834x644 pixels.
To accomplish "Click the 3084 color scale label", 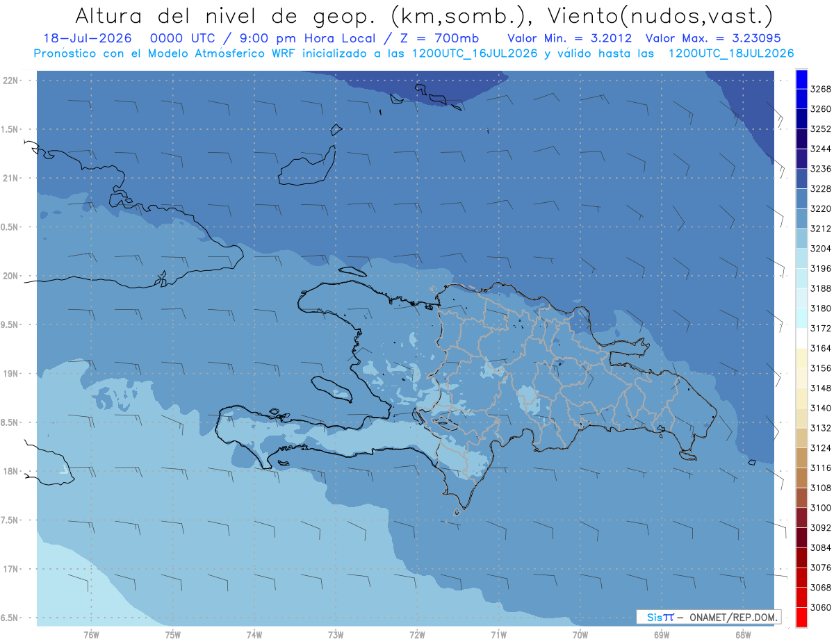I will click(821, 548).
